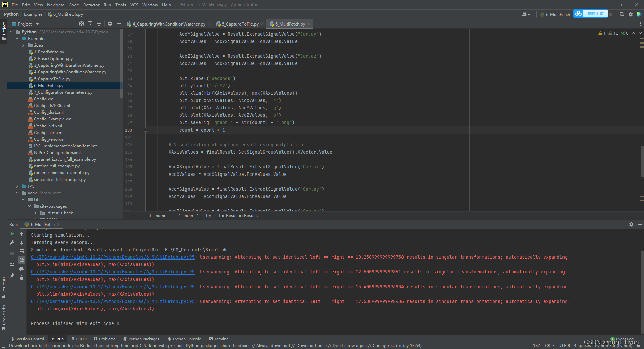Viewport: 644px width, 349px height.
Task: Select 7_ConfigurationParameters.py in project tree
Action: (x=63, y=92)
